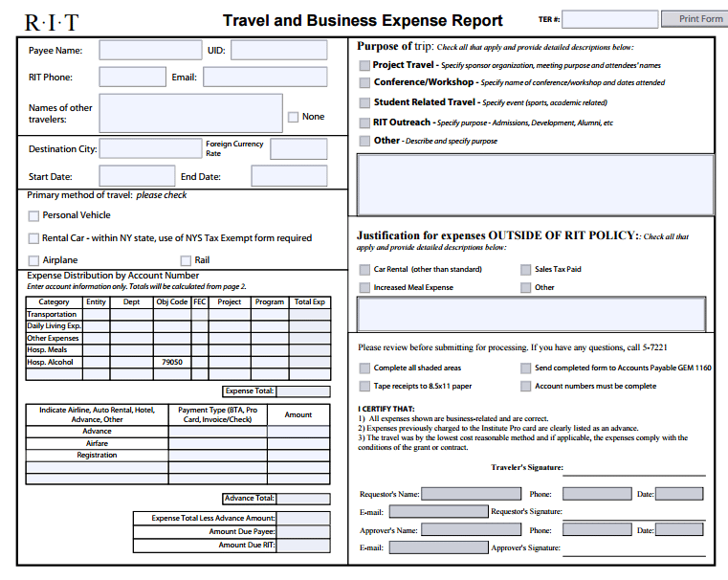The height and width of the screenshot is (580, 728).
Task: Click Registration row Payment Type cell
Action: click(218, 456)
